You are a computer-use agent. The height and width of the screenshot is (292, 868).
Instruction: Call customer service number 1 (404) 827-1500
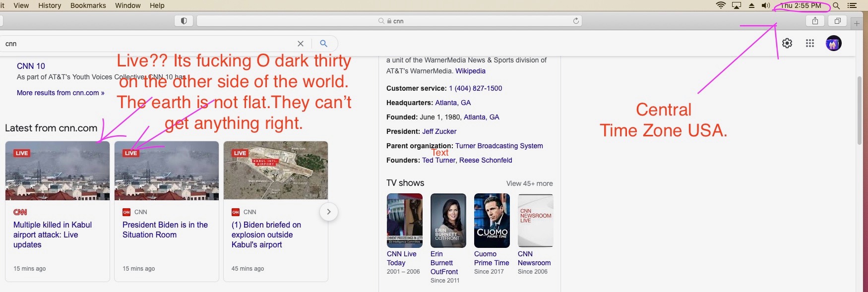pos(476,88)
